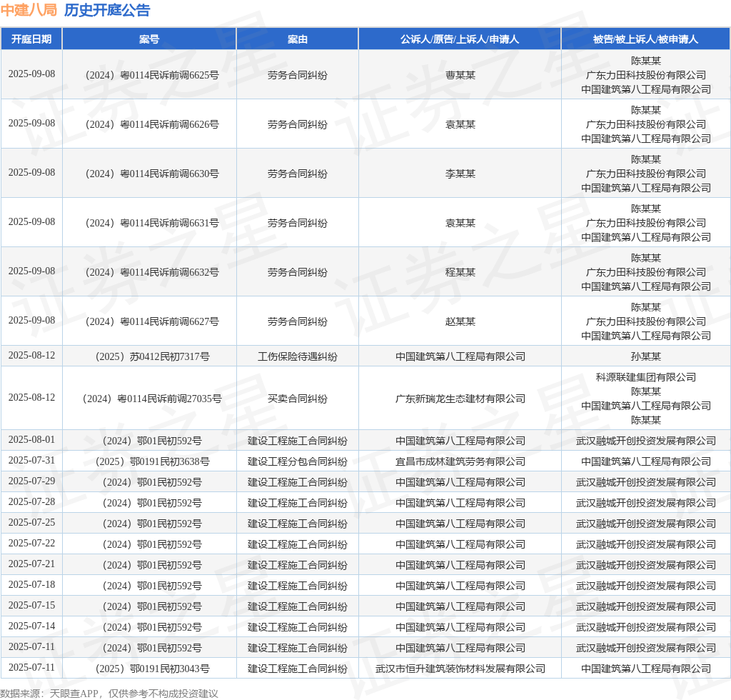Screen dimensions: 731x700
Task: Click case number 鄂0191民初3043号
Action: click(x=153, y=669)
